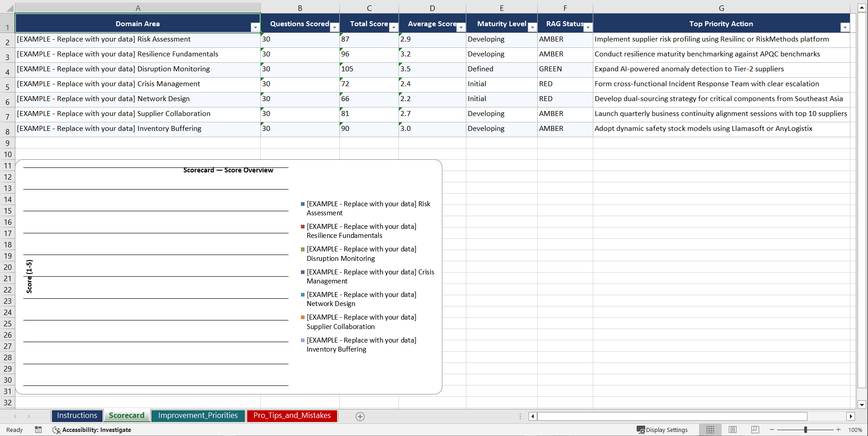The width and height of the screenshot is (868, 436).
Task: Click the macro recording icon in status bar
Action: (38, 430)
